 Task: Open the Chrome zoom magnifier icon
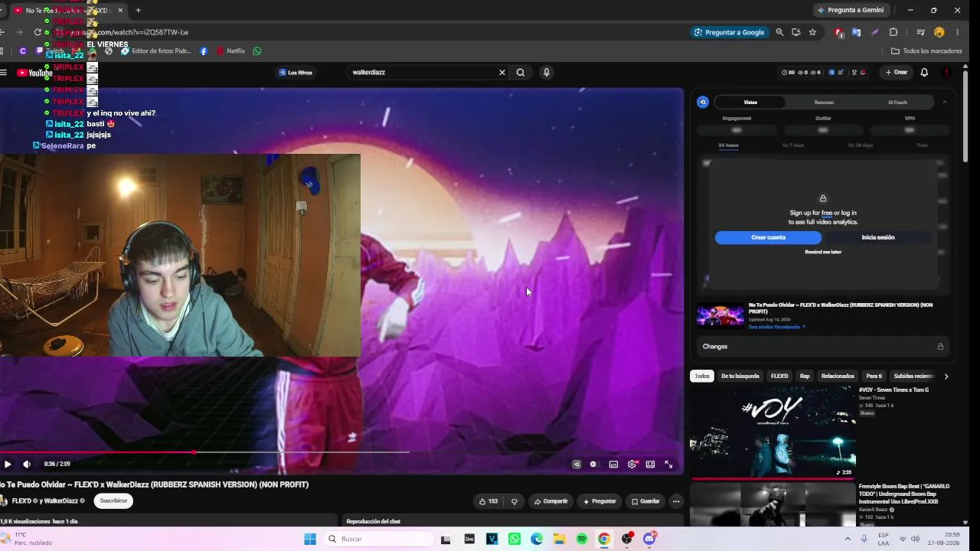click(x=779, y=32)
